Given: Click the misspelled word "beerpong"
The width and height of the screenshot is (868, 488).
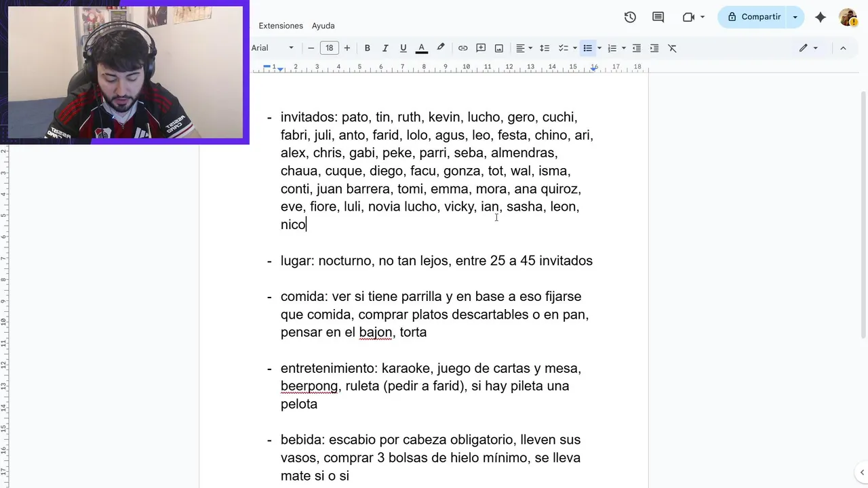Looking at the screenshot, I should 309,386.
